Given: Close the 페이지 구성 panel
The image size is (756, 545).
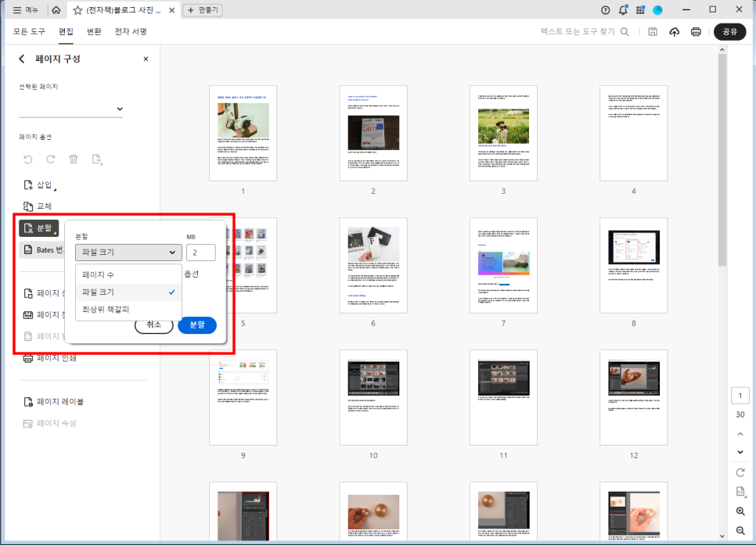Looking at the screenshot, I should (146, 59).
